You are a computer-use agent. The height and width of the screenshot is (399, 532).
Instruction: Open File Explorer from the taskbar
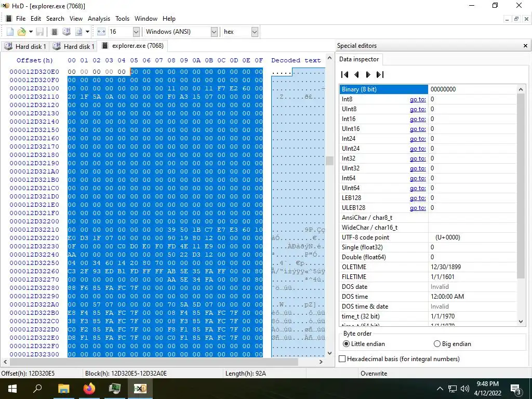63,389
